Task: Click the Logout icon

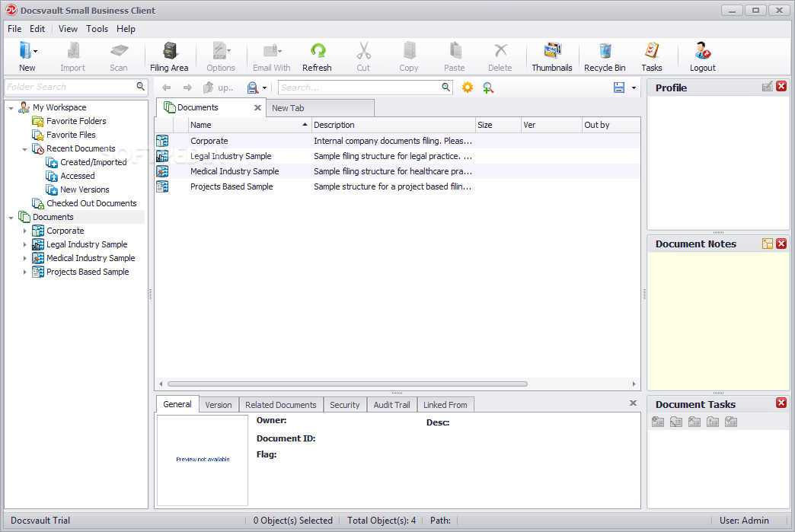Action: coord(703,51)
